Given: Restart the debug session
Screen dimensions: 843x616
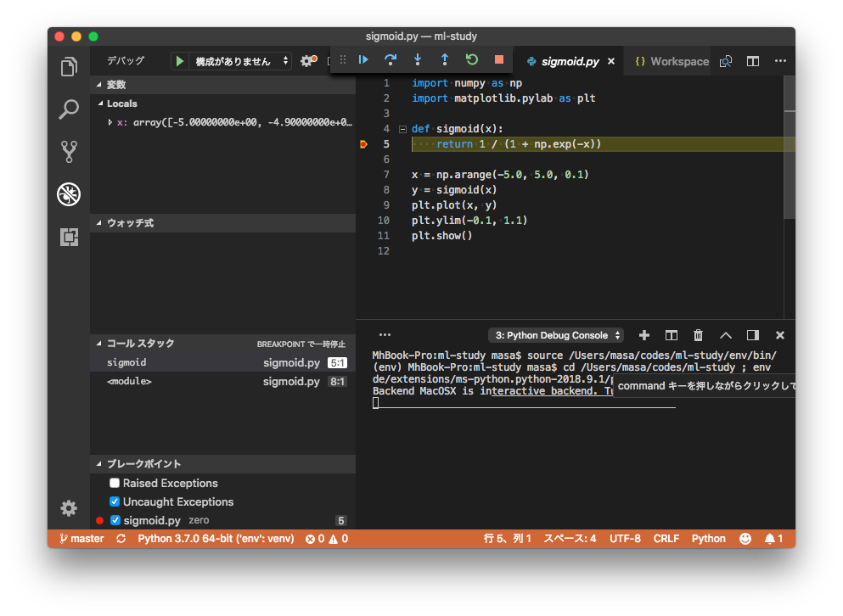Looking at the screenshot, I should [471, 59].
